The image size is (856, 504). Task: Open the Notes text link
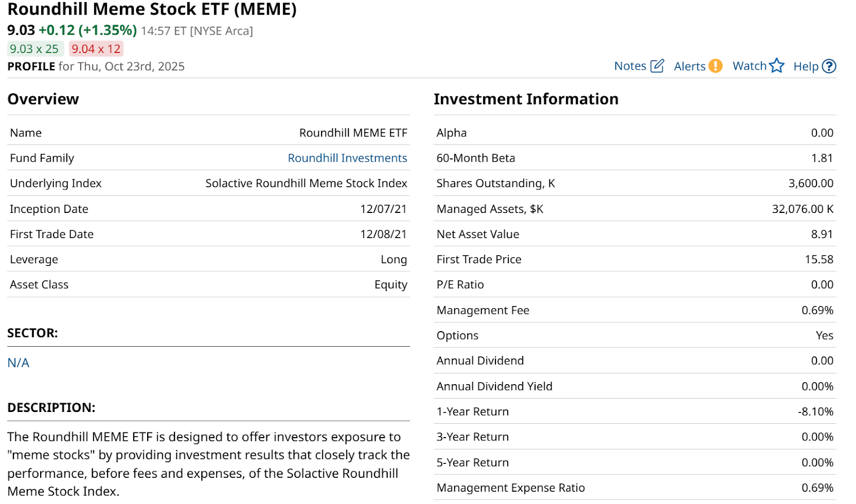tap(630, 66)
